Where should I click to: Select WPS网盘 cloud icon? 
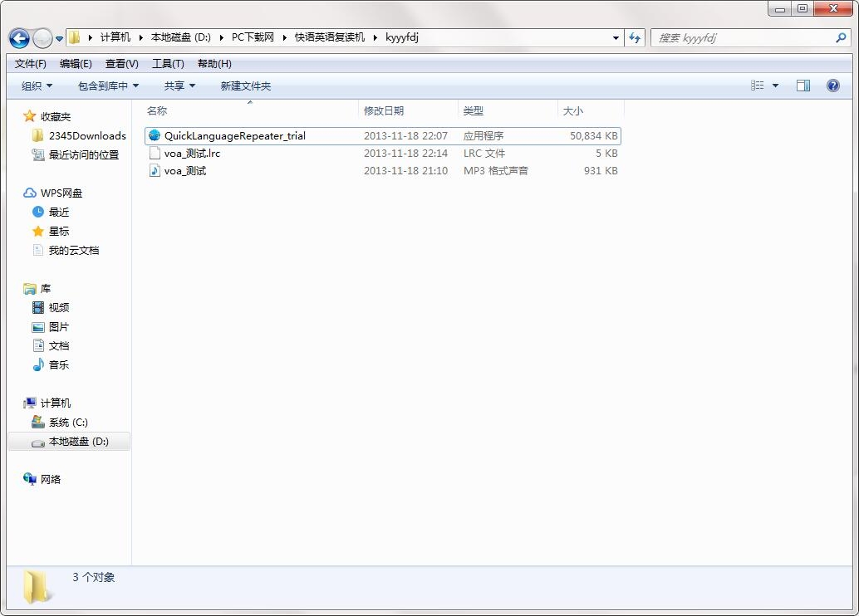point(30,193)
